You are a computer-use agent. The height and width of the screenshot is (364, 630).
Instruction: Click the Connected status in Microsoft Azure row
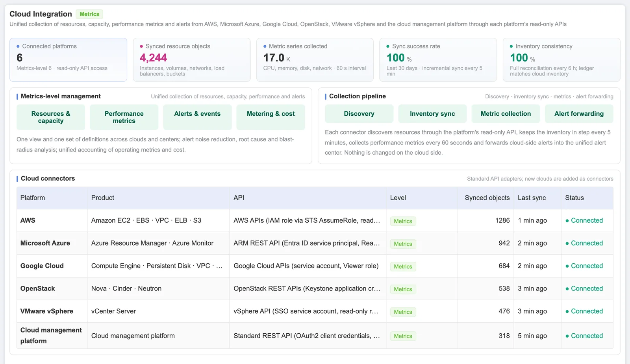(584, 243)
